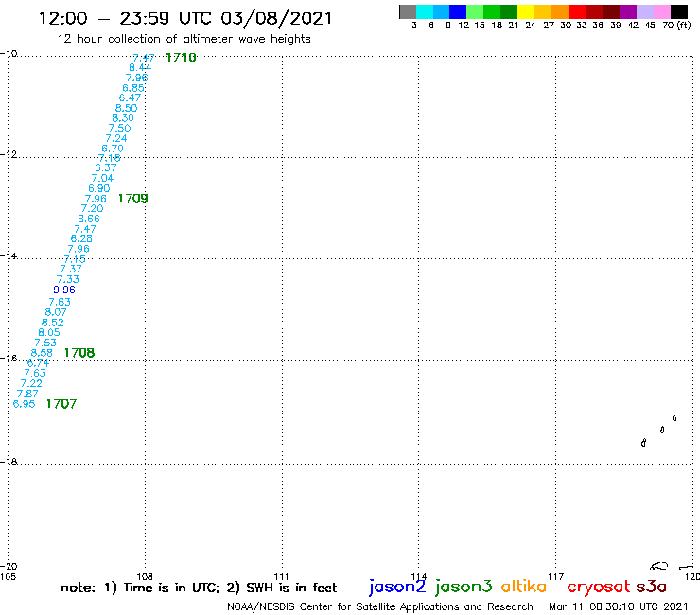
Task: Click the wave height value 8.05
Action: [x=49, y=332]
